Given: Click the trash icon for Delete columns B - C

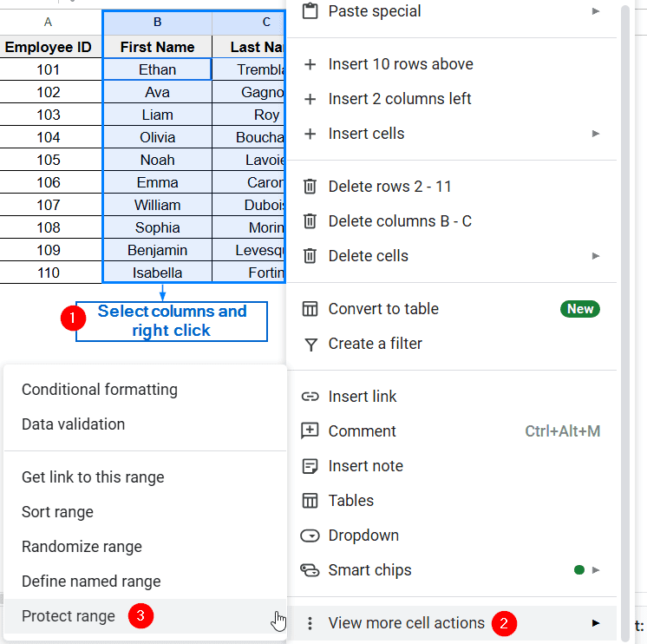Looking at the screenshot, I should [x=310, y=221].
